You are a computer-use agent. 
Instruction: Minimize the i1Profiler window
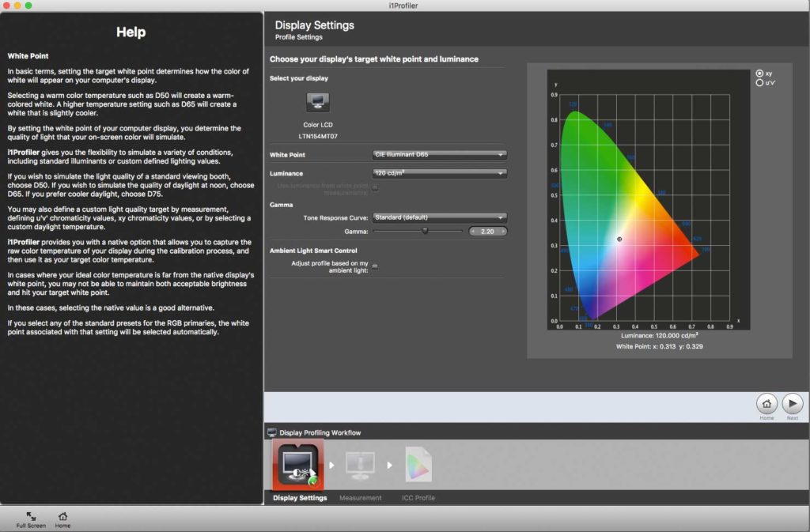pos(17,6)
